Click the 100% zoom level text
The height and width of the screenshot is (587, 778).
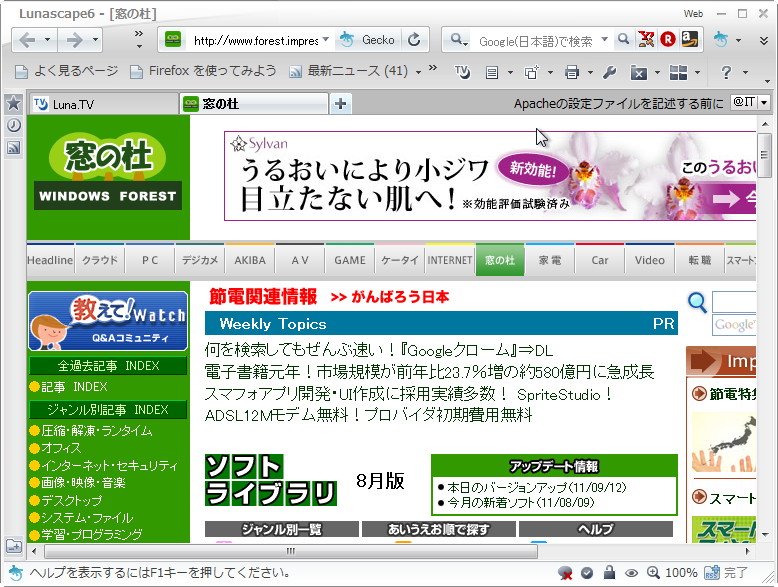pos(681,573)
